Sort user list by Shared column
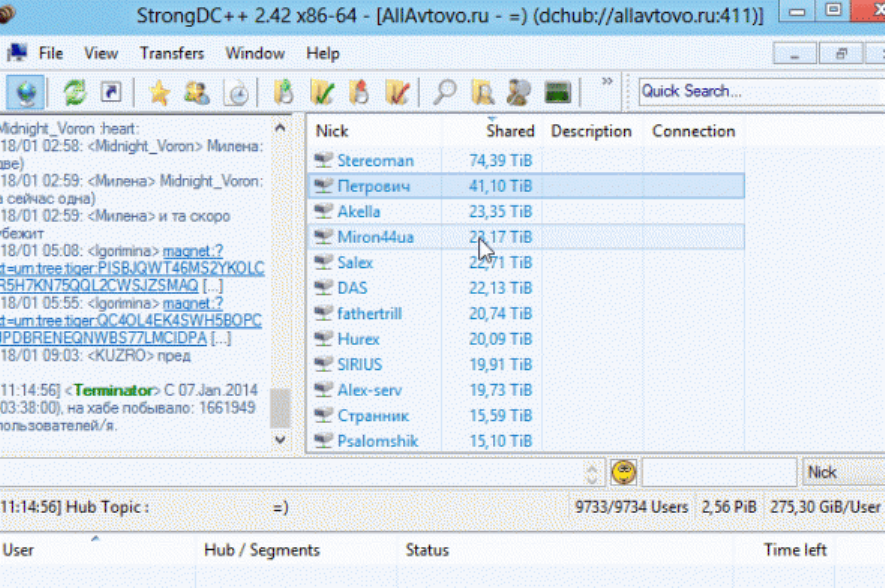The image size is (885, 588). click(510, 131)
